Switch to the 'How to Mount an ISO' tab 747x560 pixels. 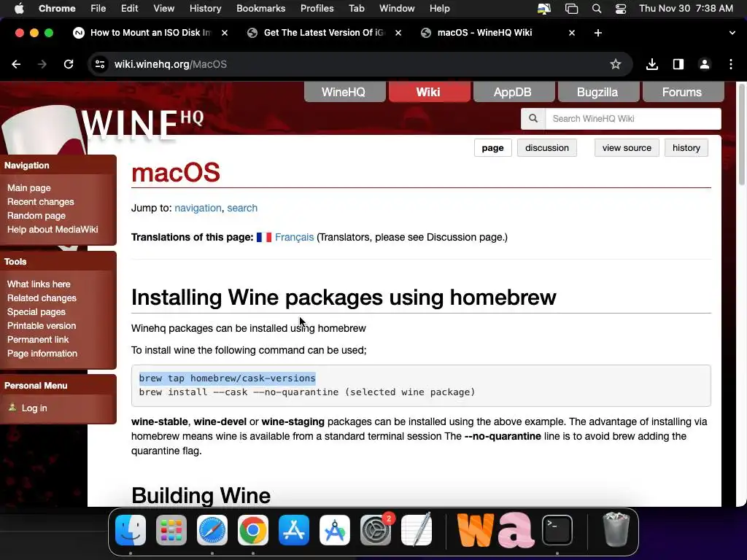pos(150,33)
